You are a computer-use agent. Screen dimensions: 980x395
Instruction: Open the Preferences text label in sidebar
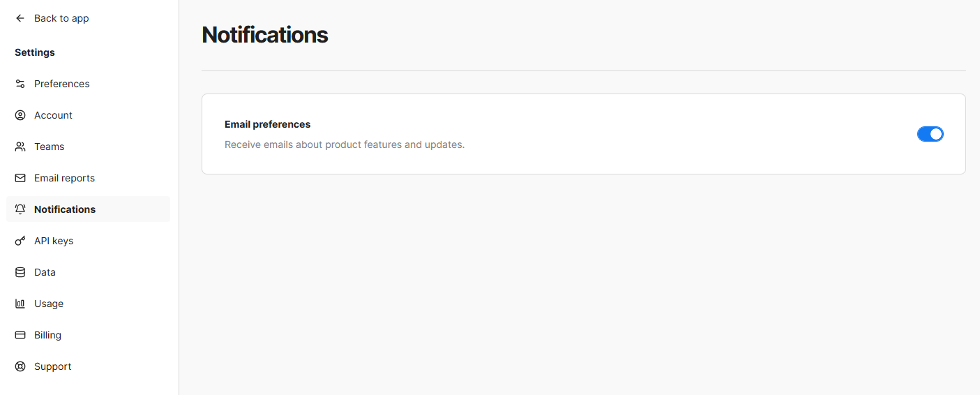coord(62,84)
